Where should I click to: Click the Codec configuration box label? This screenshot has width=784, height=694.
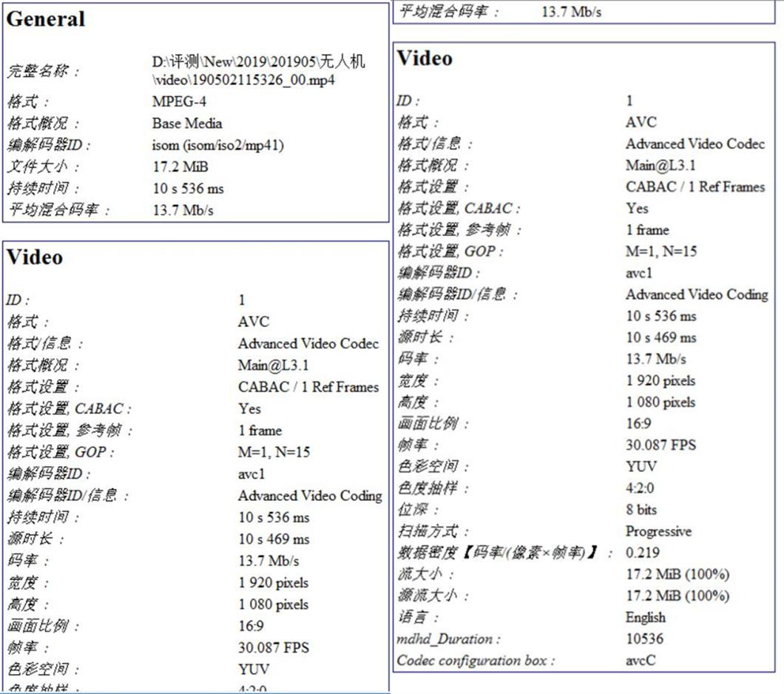click(476, 660)
